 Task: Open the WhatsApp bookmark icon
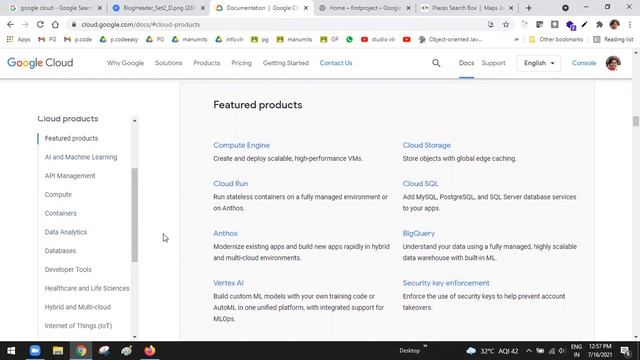click(x=349, y=39)
